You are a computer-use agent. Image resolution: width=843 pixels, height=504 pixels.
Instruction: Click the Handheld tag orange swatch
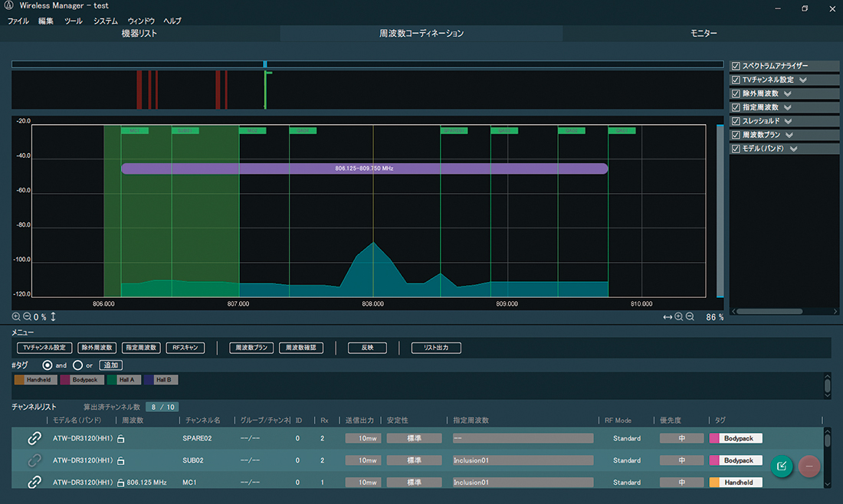[19, 380]
